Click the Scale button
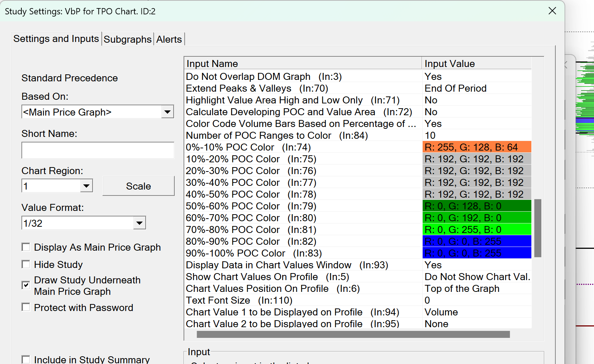 [138, 186]
